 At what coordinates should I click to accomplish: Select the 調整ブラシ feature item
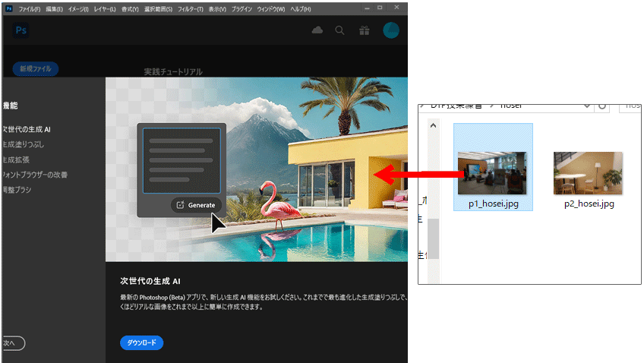17,190
